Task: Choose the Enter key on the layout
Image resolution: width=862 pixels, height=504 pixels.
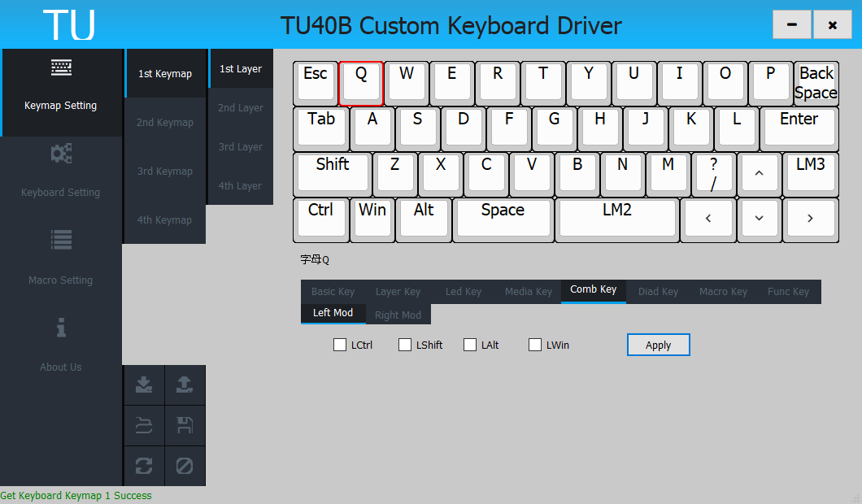Action: [799, 129]
